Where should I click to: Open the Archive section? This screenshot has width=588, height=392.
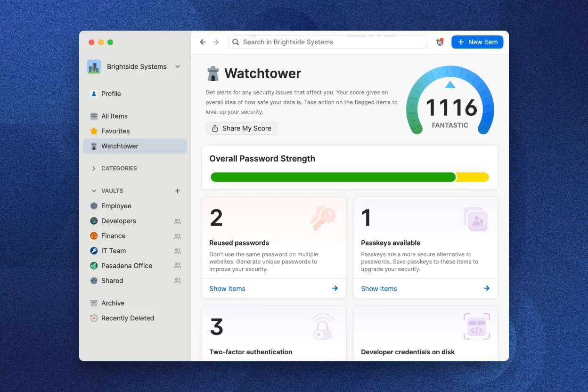[x=135, y=303]
